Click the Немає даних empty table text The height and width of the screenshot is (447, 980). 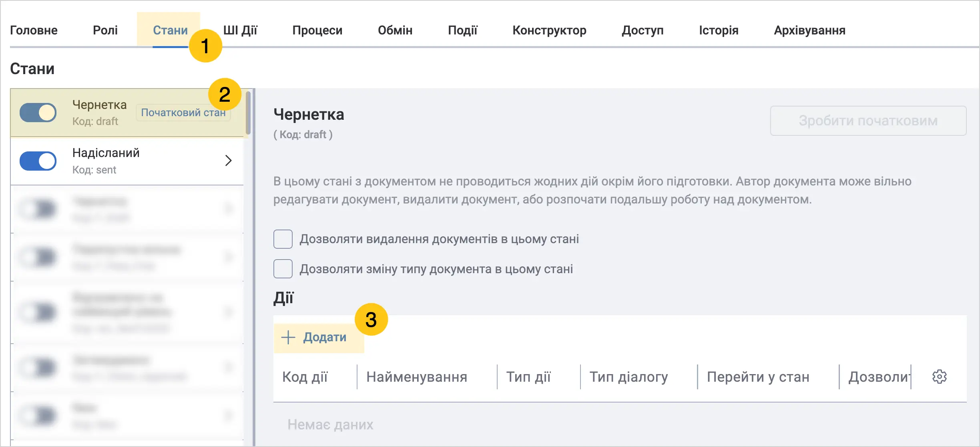(330, 425)
